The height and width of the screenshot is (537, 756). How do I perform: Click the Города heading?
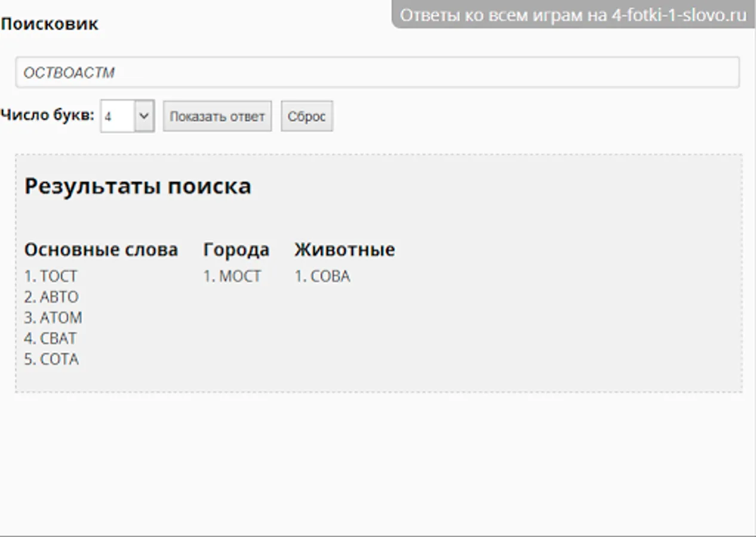pos(236,250)
